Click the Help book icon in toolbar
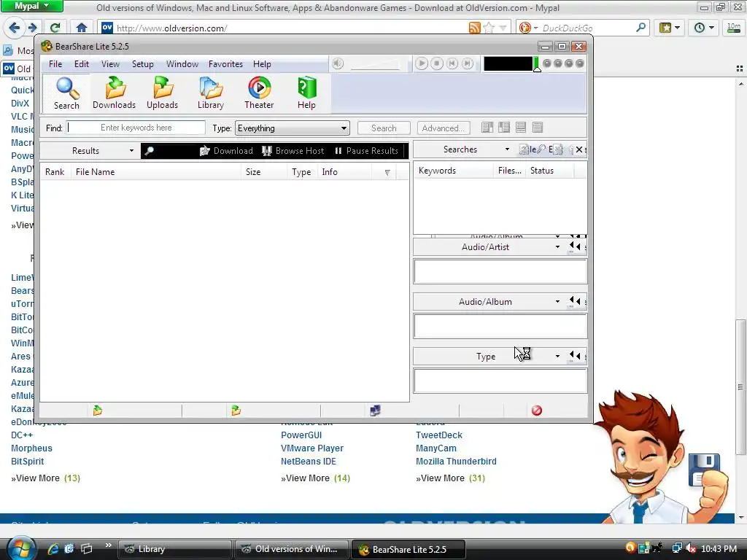The height and width of the screenshot is (560, 747). click(x=307, y=93)
